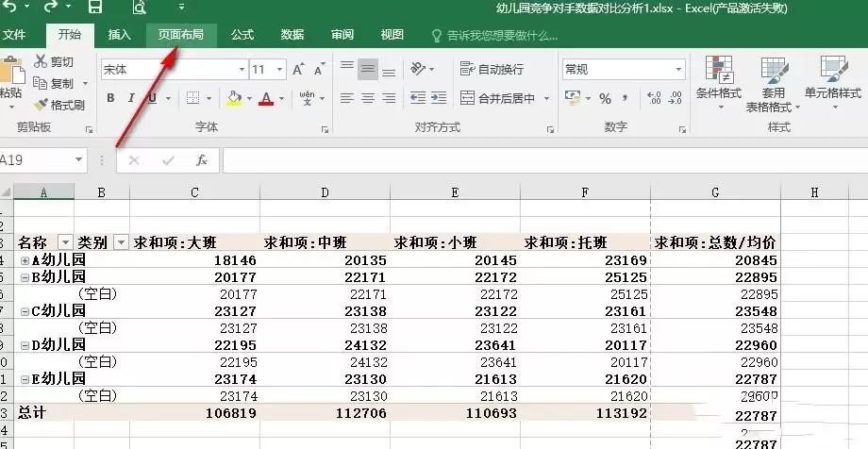Switch to the 页面布局 ribbon tab
The width and height of the screenshot is (868, 449).
180,35
